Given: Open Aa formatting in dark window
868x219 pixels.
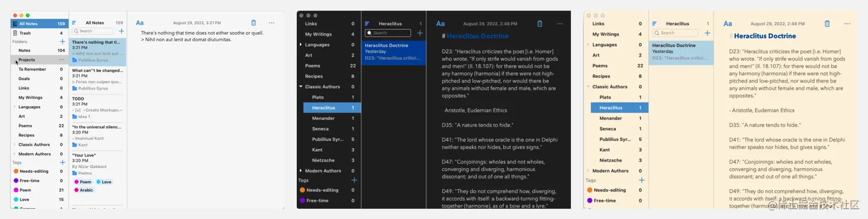Looking at the screenshot, I should coord(440,24).
